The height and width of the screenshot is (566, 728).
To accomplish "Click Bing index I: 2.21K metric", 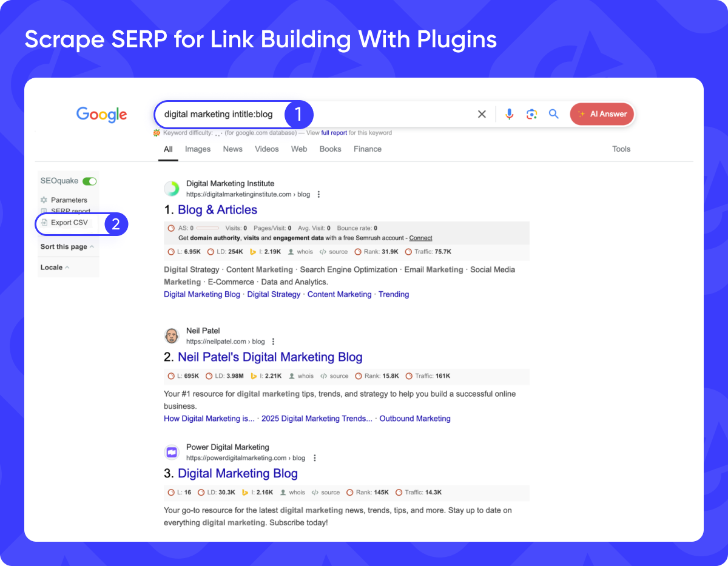I will click(266, 376).
